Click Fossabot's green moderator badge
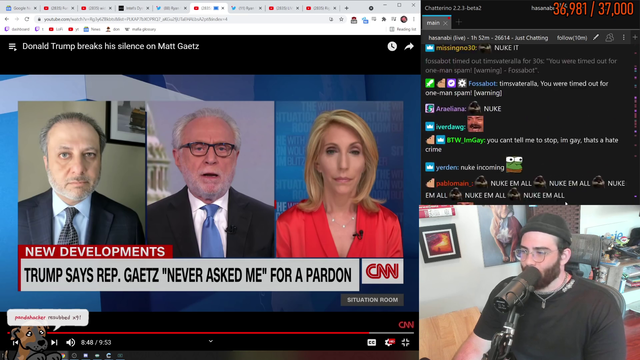This screenshot has height=360, width=640. 429,83
